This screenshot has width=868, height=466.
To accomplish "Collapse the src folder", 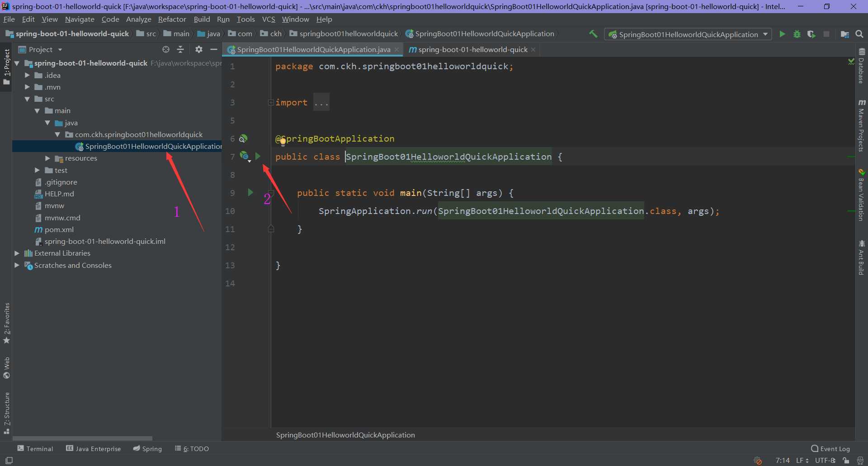I will (27, 99).
